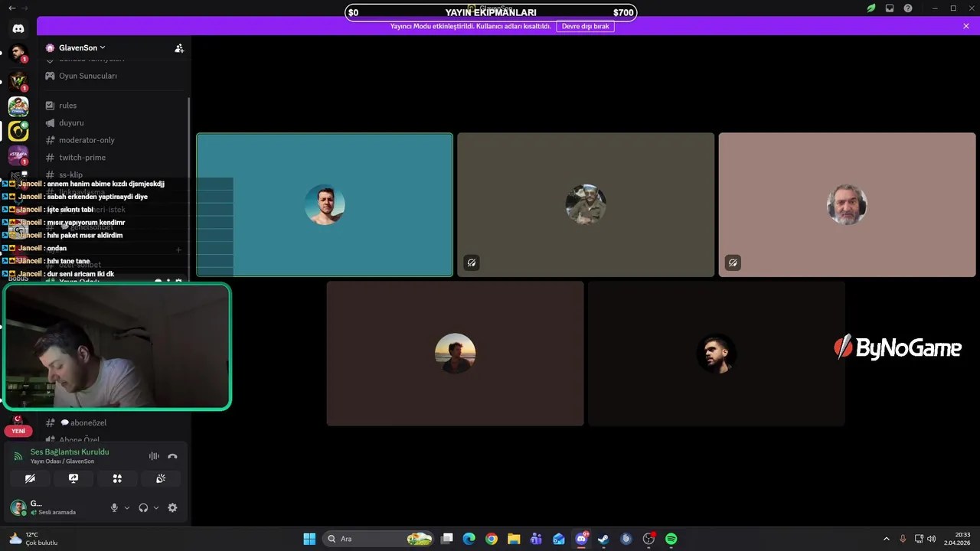The image size is (980, 551).
Task: Select the brown tile with sunset avatar
Action: point(456,354)
